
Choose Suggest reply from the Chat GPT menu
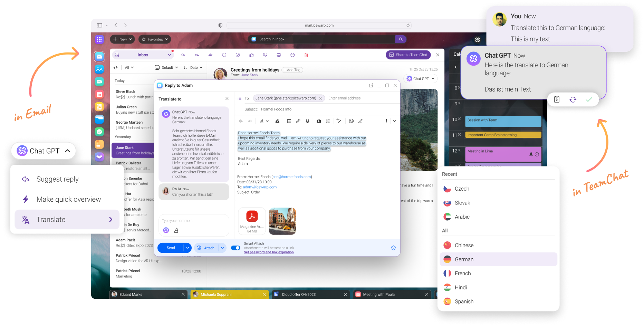click(x=67, y=179)
